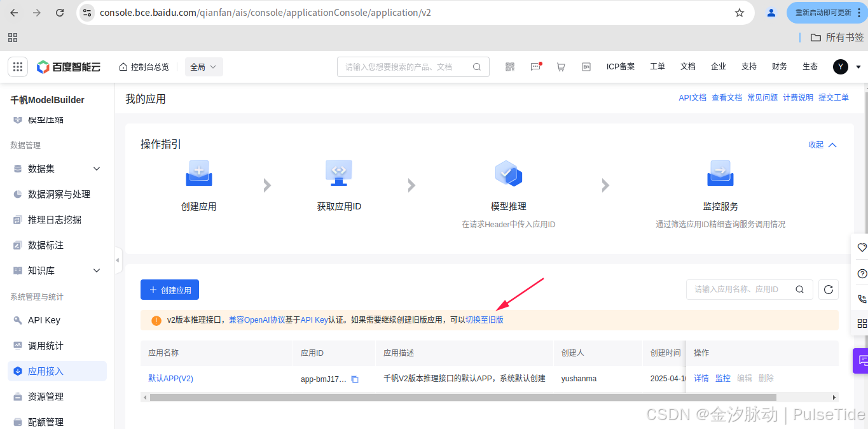Click the 百度智能云 logo
Screen dimensions: 868x429
69,67
